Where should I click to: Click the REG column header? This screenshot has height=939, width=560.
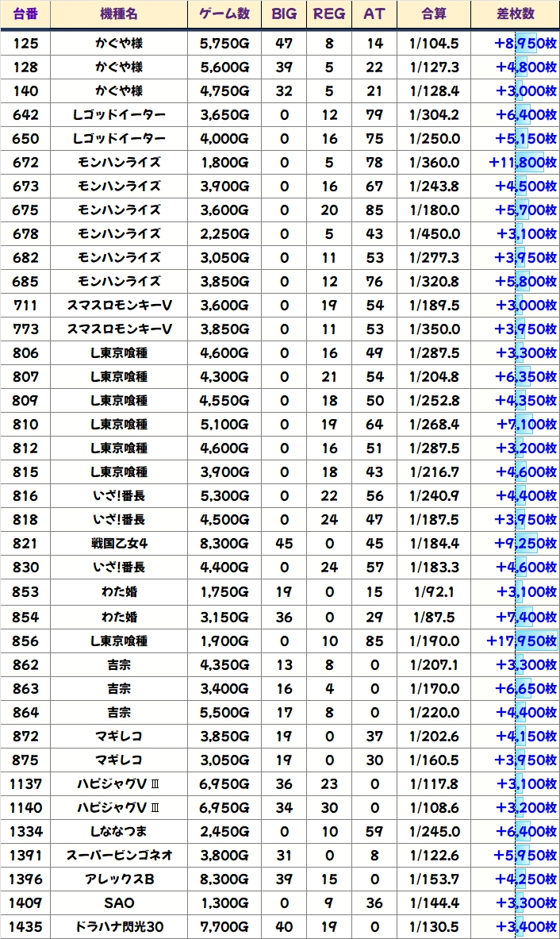click(x=329, y=13)
